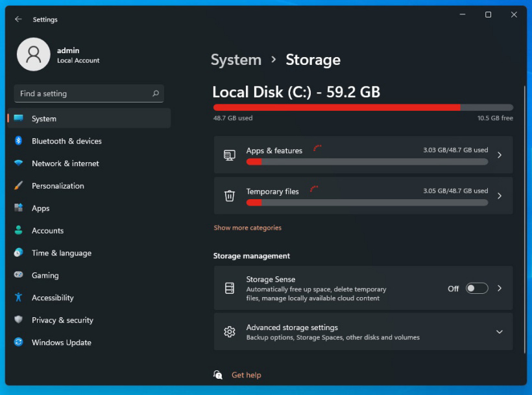
Task: Click Show more categories
Action: pos(247,228)
